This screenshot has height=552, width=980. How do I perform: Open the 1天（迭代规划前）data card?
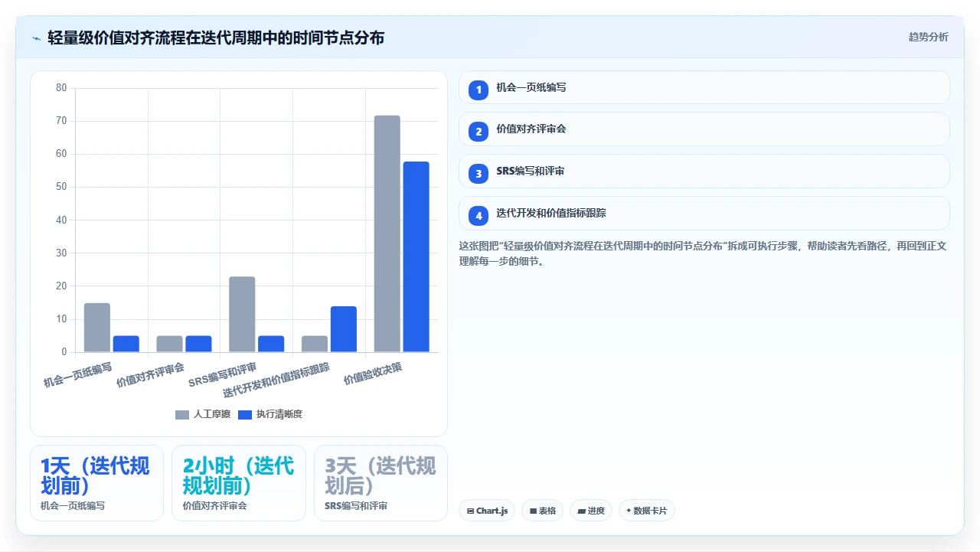[x=96, y=483]
